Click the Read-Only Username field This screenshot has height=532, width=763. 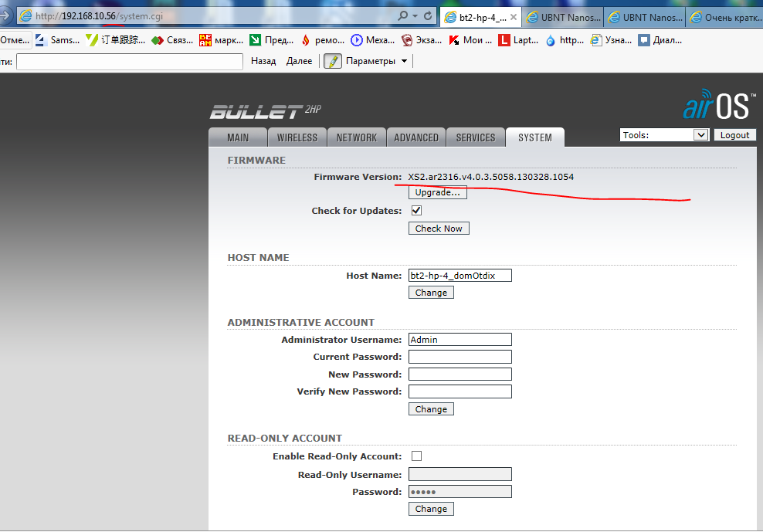point(459,474)
